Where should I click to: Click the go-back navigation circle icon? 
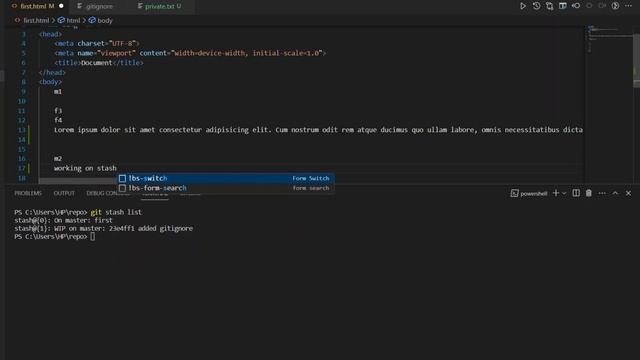(576, 6)
